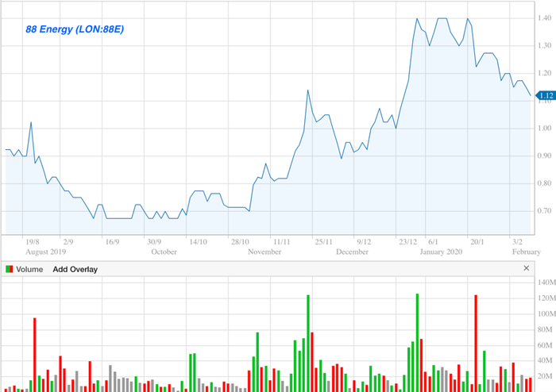Screen dimensions: 556x392
Task: Click the 30/9 date label
Action: pos(154,242)
